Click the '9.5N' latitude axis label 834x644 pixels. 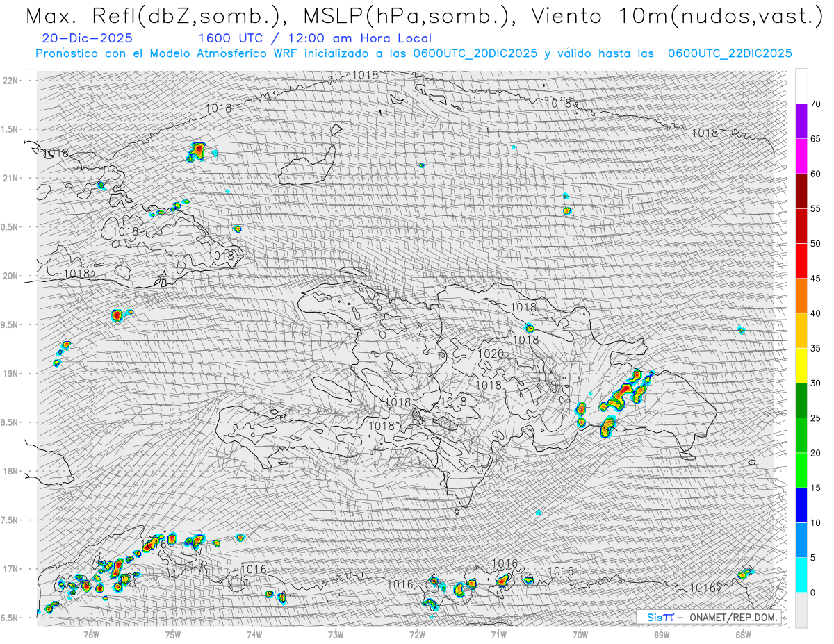click(x=10, y=324)
